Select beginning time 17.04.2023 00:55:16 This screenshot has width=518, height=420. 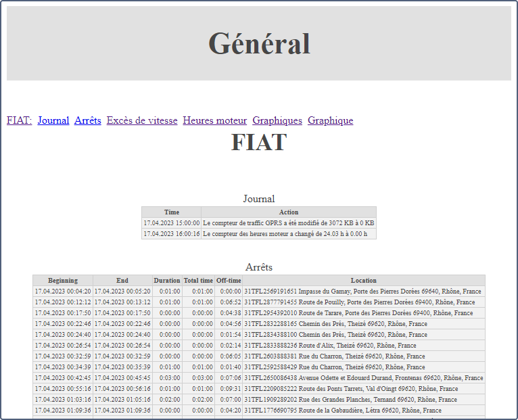pos(63,389)
